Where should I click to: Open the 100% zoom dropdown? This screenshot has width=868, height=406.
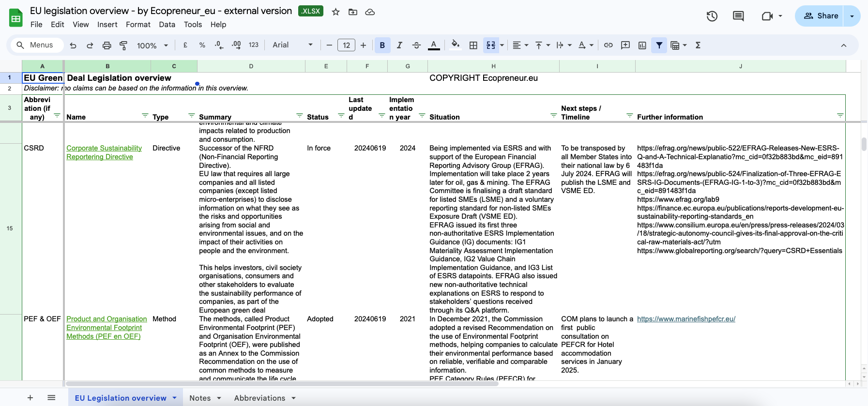(152, 45)
